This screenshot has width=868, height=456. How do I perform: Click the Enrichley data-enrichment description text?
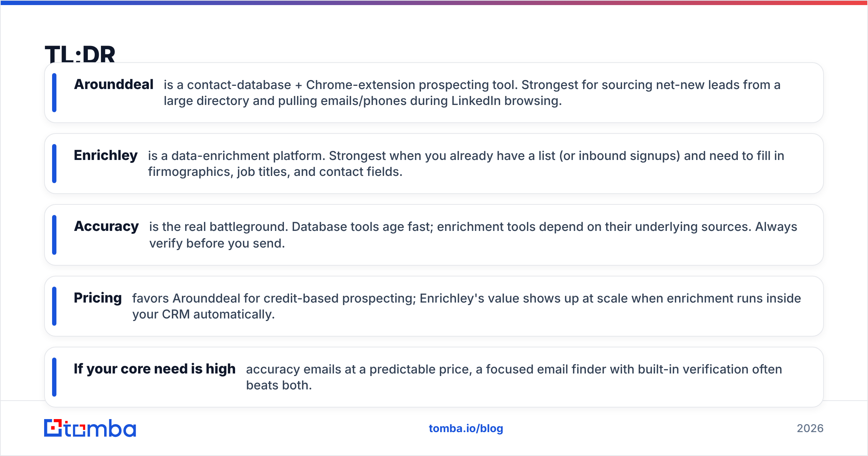coord(466,164)
